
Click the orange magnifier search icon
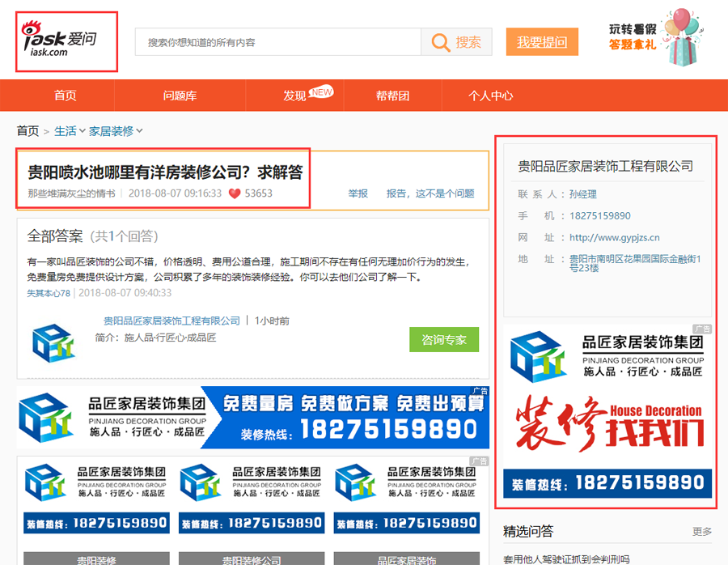[441, 42]
